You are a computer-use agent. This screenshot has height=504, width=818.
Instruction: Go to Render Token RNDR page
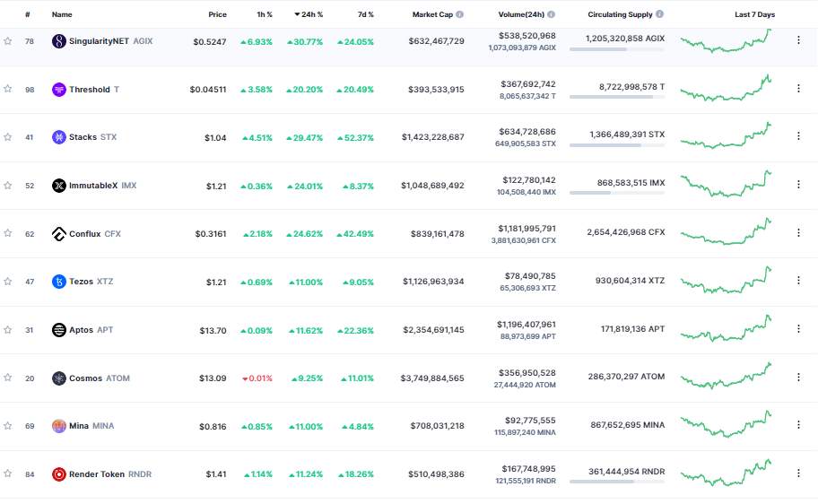tap(110, 474)
